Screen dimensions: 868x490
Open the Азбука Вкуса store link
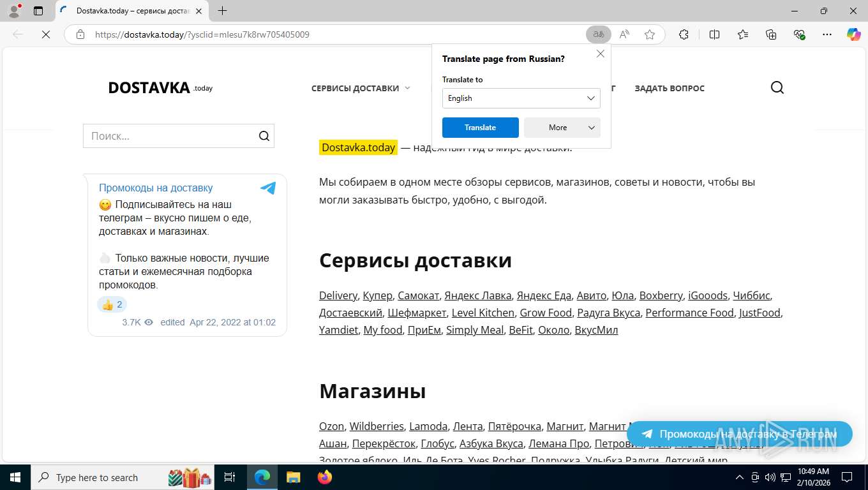click(x=491, y=443)
